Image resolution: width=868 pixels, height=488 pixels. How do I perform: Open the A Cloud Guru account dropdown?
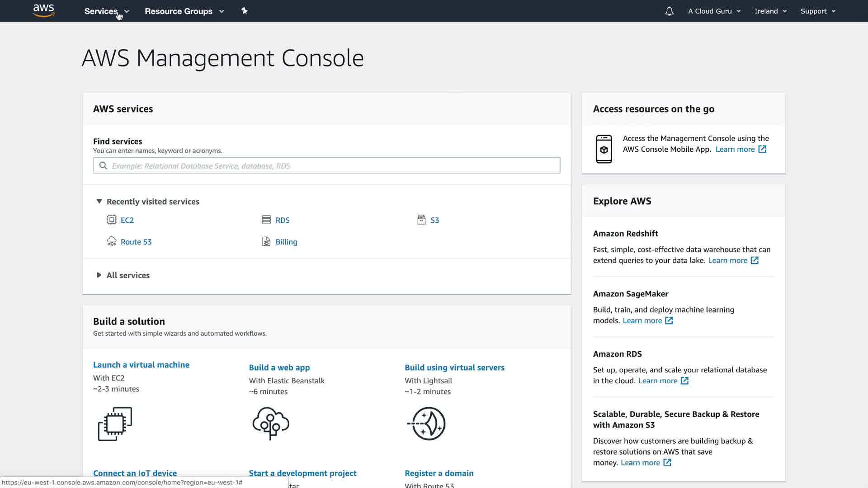(714, 11)
